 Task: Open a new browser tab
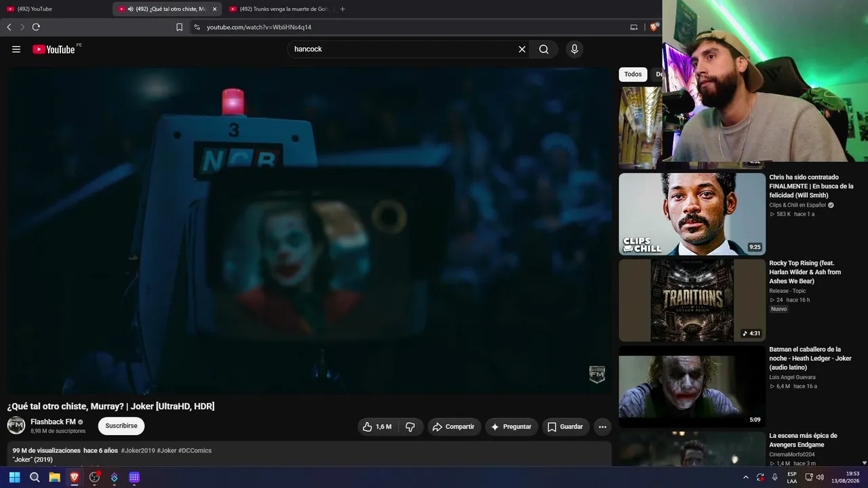(342, 9)
